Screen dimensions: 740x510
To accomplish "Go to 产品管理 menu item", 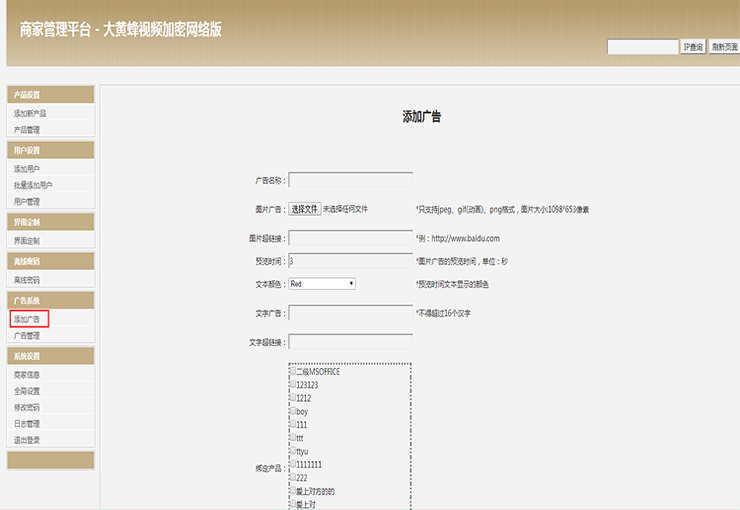I will (x=27, y=129).
